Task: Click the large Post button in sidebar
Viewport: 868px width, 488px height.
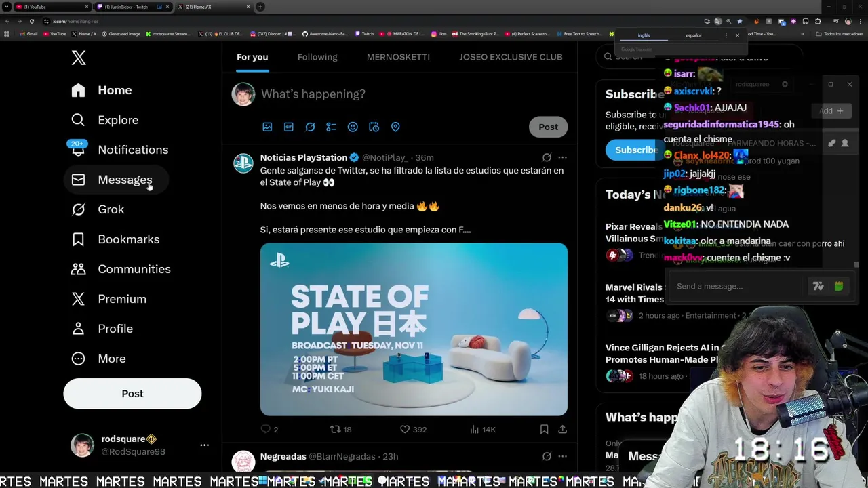Action: point(132,394)
